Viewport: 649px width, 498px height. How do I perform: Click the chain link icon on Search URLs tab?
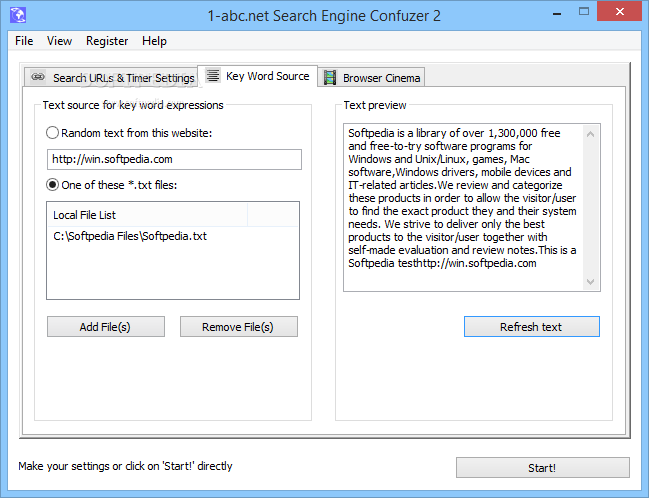coord(38,77)
